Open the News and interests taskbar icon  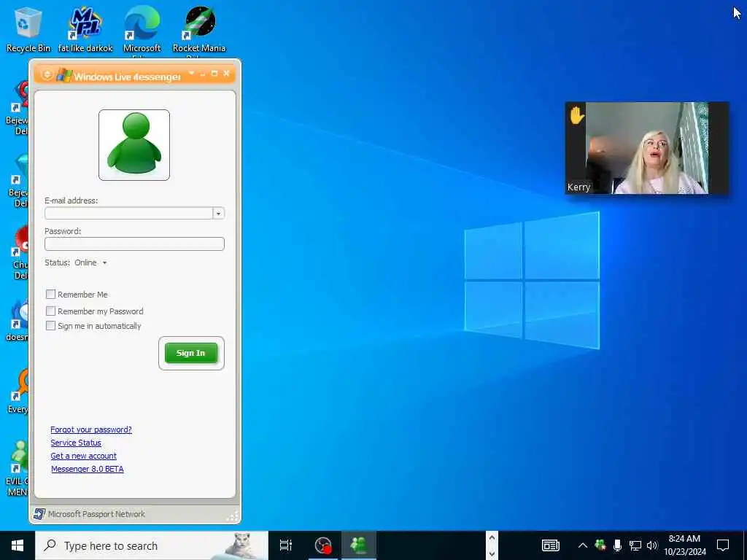click(x=551, y=545)
